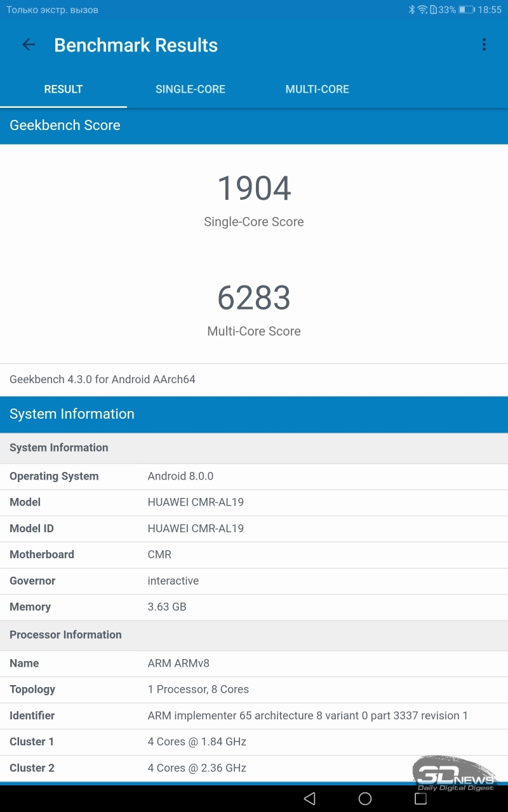The width and height of the screenshot is (508, 812).
Task: Tap the Identifier label
Action: pos(32,716)
